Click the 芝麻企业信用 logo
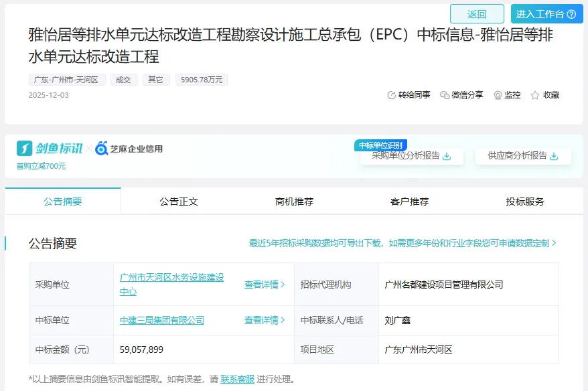Viewport: 588px width, 391px height. [x=129, y=149]
